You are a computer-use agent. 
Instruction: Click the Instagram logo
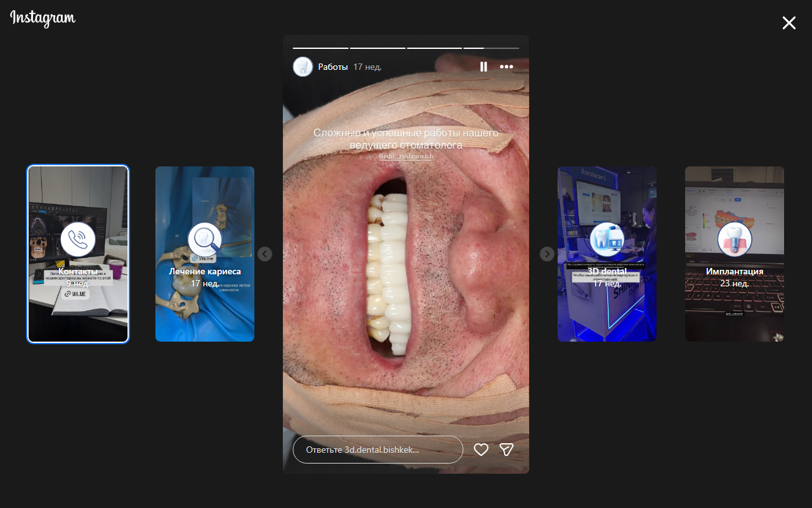43,18
